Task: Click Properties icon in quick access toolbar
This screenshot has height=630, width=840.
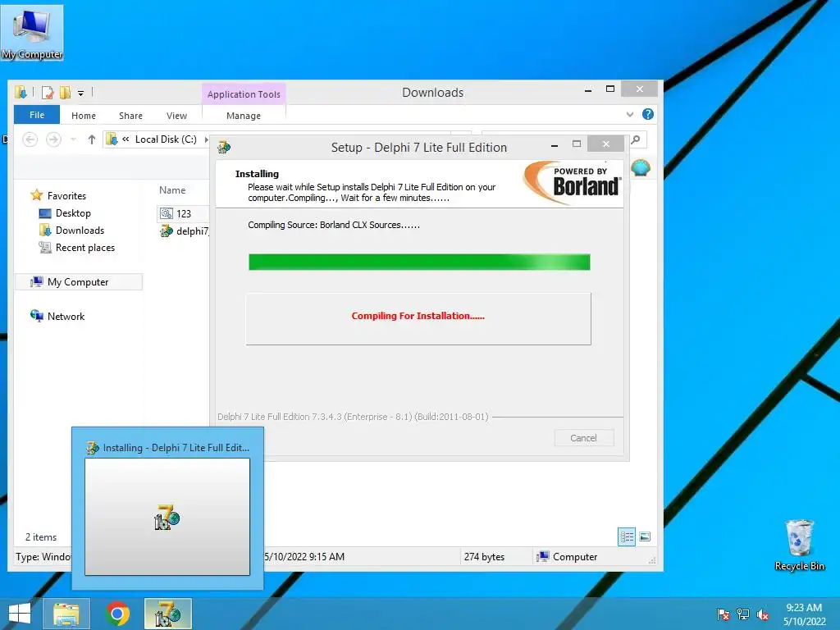Action: pos(47,92)
